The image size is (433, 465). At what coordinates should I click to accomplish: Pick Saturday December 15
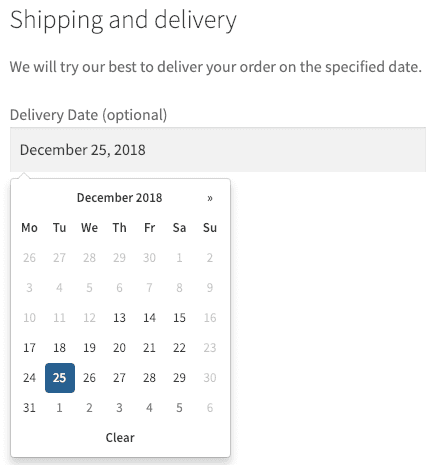pos(179,318)
